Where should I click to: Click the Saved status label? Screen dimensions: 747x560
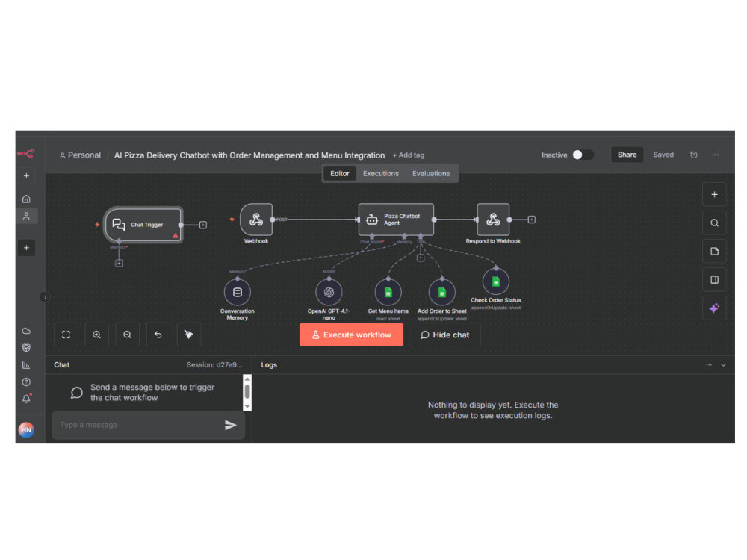coord(663,155)
